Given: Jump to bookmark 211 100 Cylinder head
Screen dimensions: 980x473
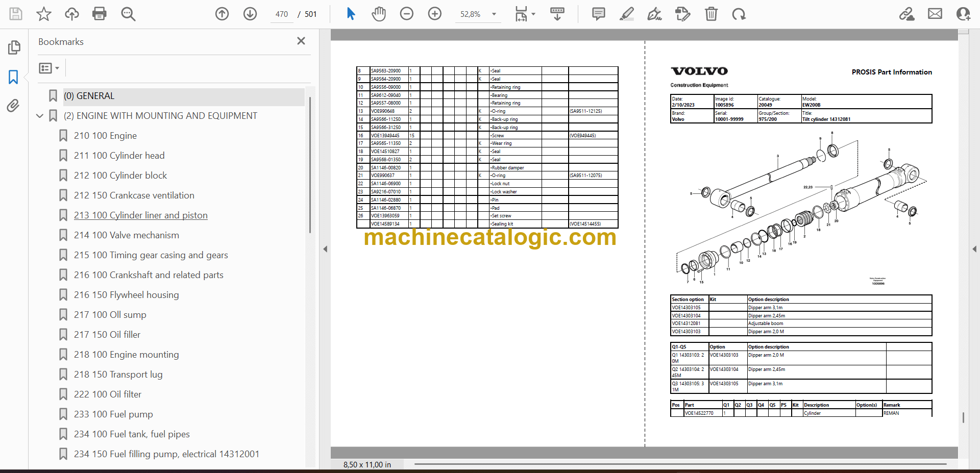Looking at the screenshot, I should 119,156.
